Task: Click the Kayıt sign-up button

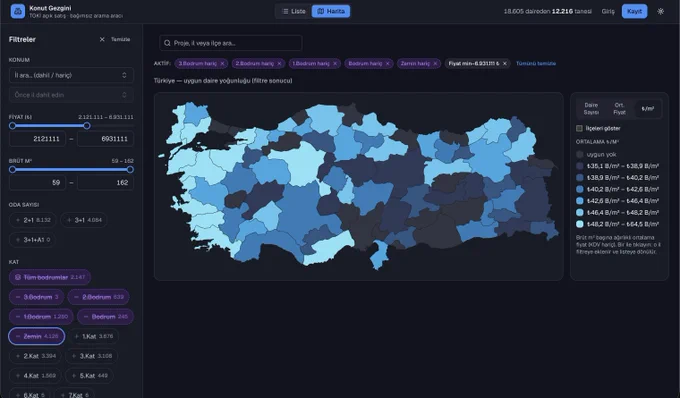Action: 634,11
